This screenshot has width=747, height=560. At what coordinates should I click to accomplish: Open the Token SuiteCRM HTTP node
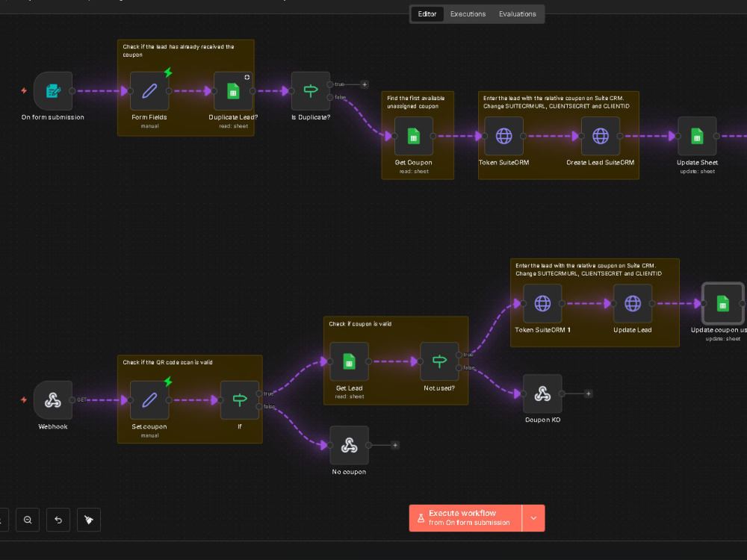pos(503,136)
